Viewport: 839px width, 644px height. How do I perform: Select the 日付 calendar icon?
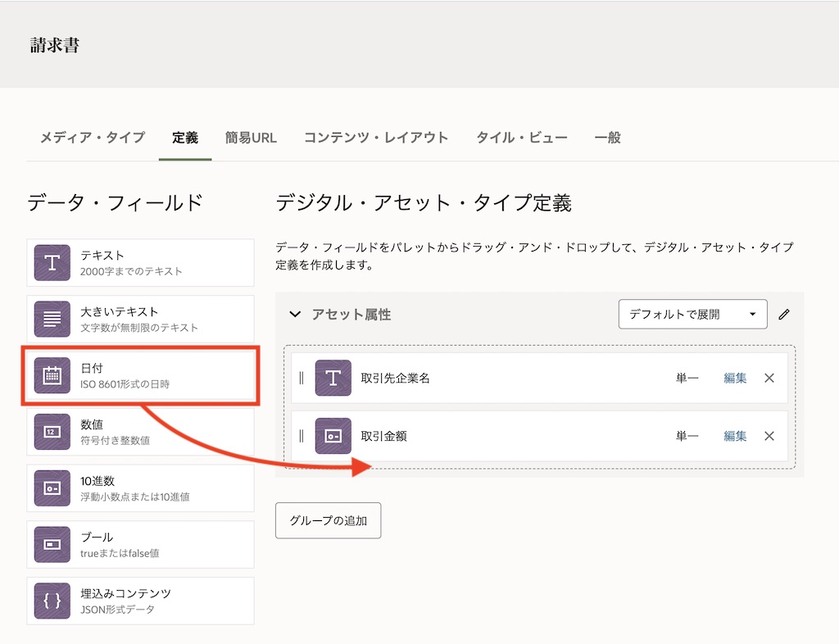52,375
